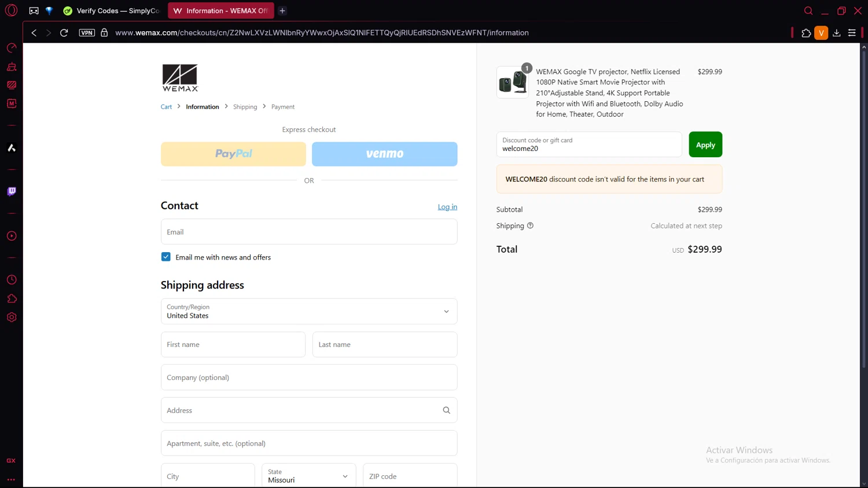The width and height of the screenshot is (868, 488).
Task: Open Extensions cube icon in sidebar
Action: tap(12, 298)
